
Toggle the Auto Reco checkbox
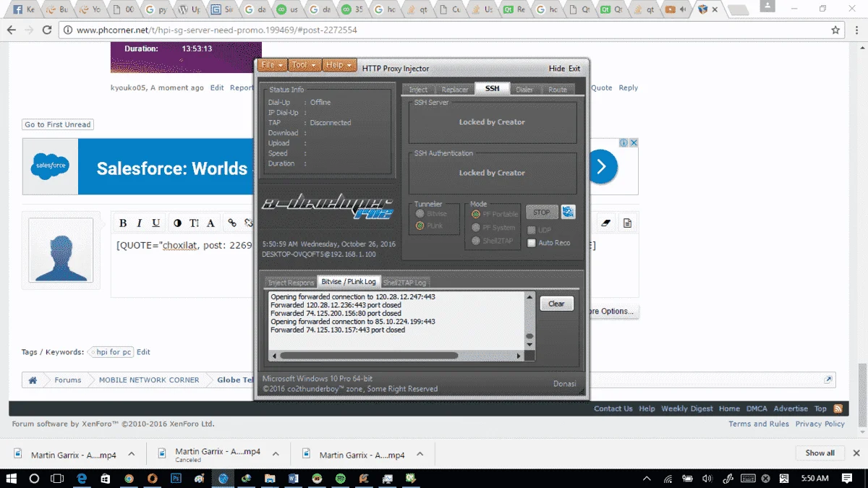[x=532, y=243]
